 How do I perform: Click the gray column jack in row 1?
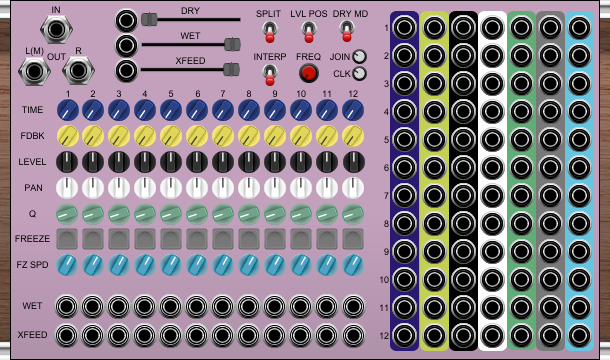550,28
